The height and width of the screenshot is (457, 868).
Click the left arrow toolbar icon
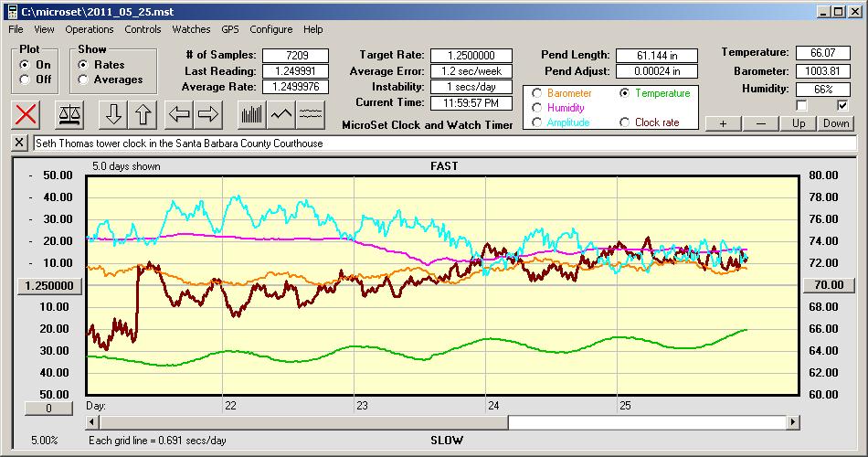[x=179, y=115]
